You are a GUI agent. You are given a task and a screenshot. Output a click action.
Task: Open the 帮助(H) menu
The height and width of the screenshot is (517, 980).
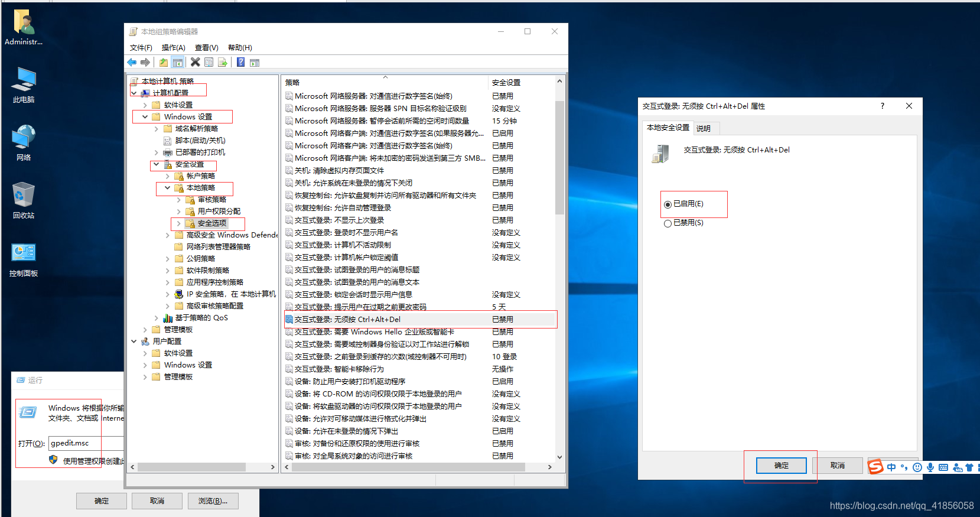[x=240, y=48]
